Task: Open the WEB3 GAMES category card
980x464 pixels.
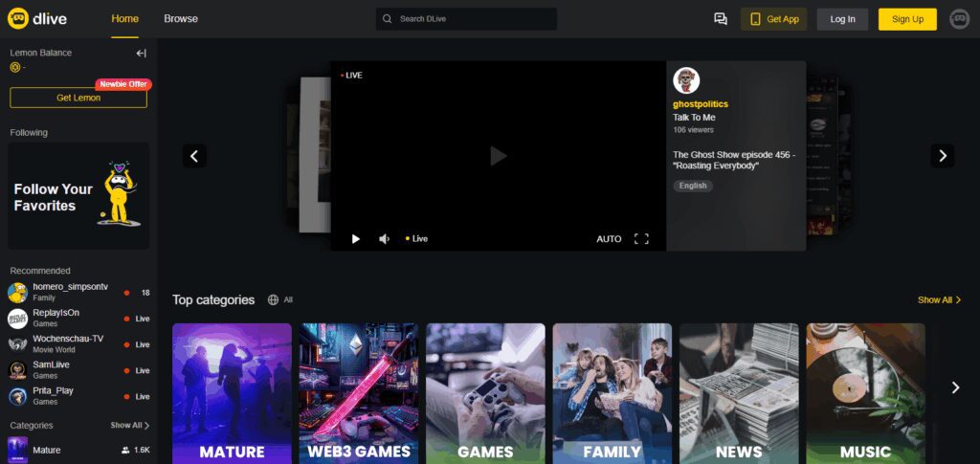Action: click(359, 393)
